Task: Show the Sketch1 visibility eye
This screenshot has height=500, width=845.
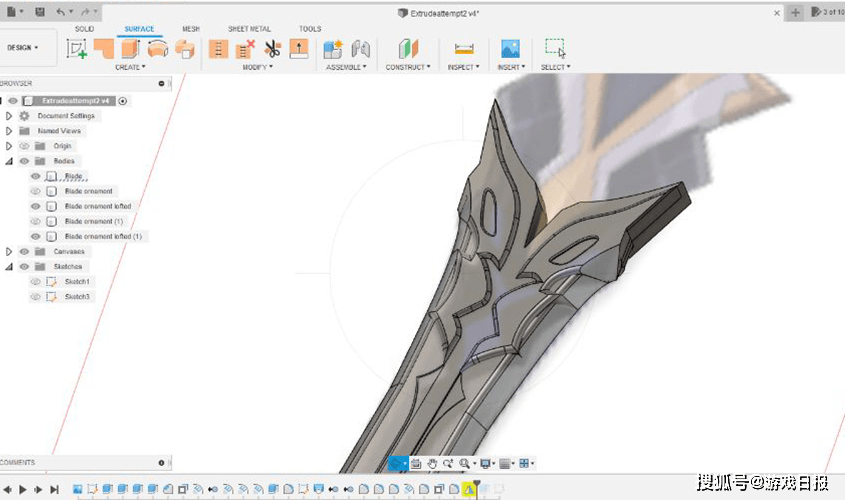Action: coord(36,282)
